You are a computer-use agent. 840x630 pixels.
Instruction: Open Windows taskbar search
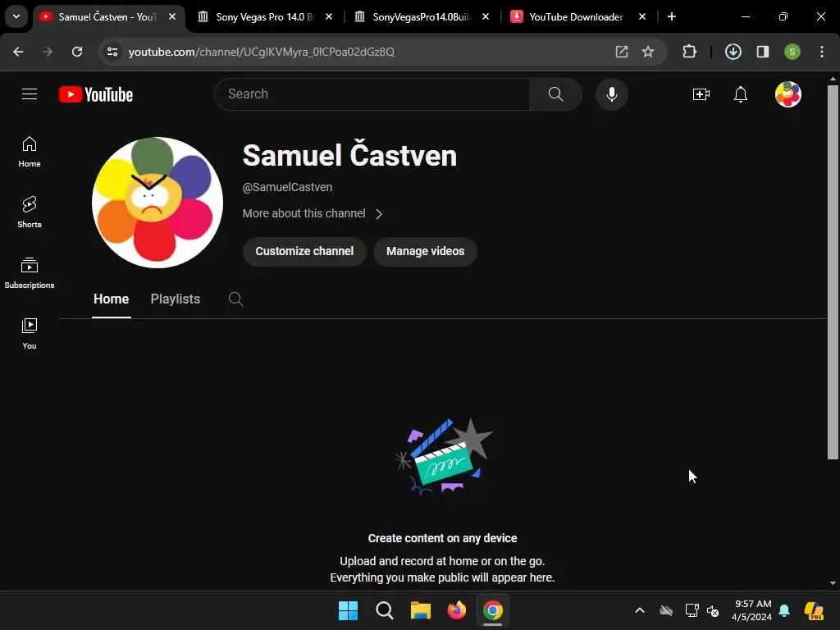coord(384,610)
